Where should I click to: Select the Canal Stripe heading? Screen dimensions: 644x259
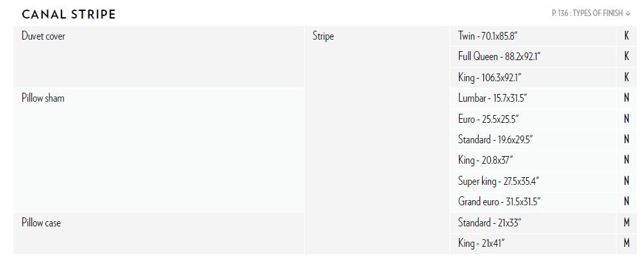68,14
